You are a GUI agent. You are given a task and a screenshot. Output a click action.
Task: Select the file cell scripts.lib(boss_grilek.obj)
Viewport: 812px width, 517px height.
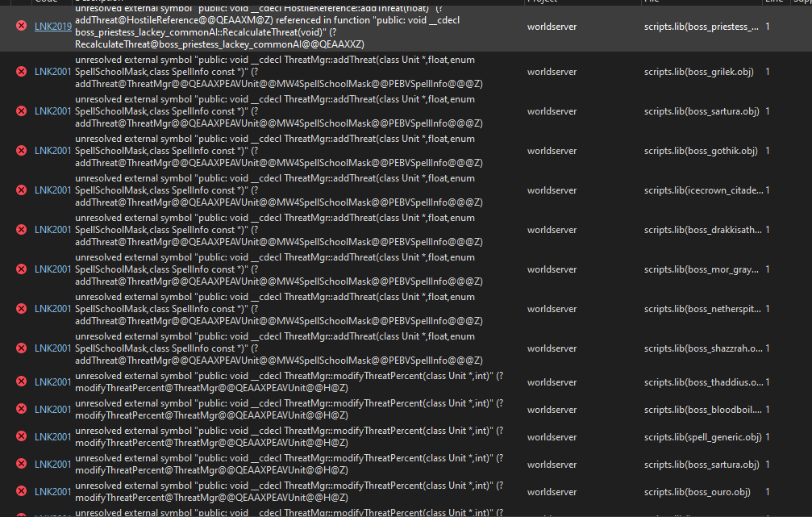coord(698,72)
